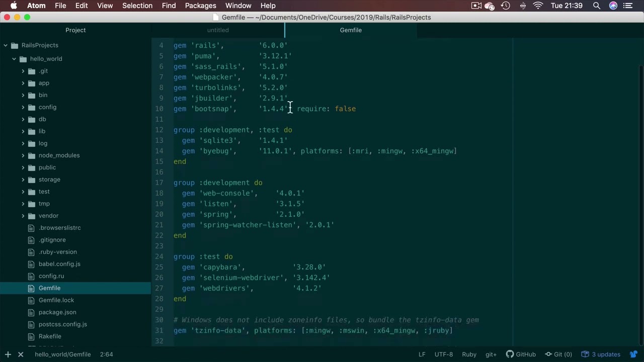
Task: Click the X icon in status bar
Action: coord(21,354)
